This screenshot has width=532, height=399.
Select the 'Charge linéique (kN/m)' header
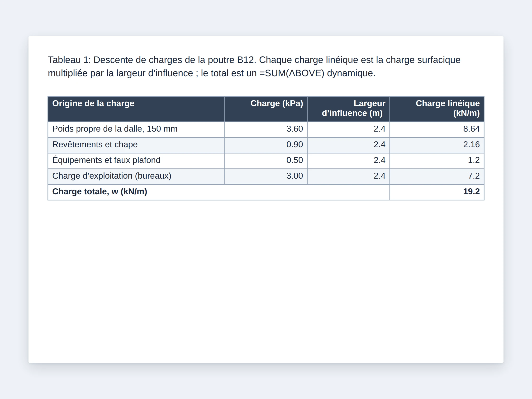437,109
